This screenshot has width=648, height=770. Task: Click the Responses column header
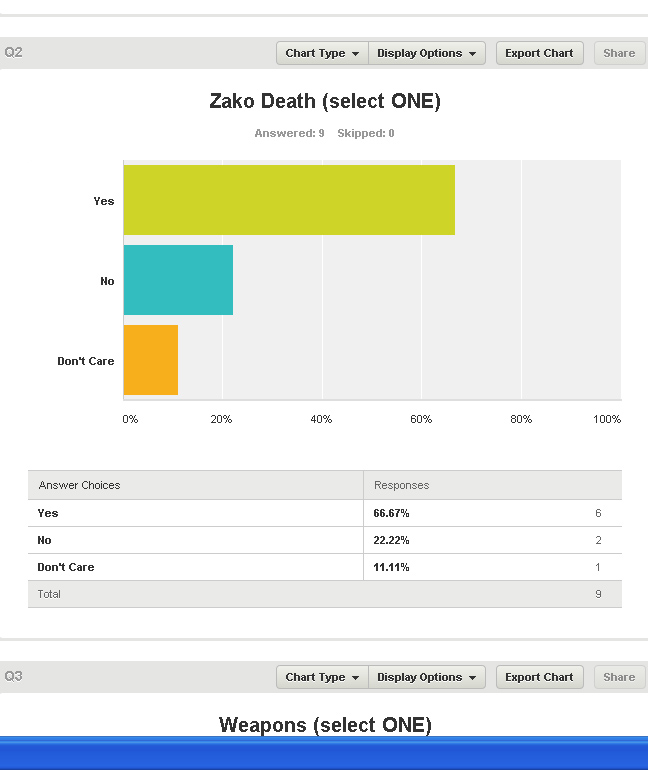pos(402,485)
